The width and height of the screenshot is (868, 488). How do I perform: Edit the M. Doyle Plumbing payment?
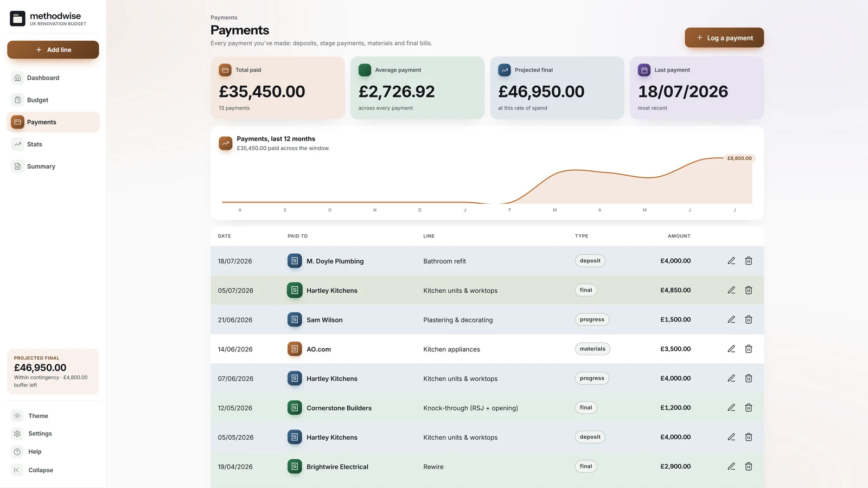tap(731, 261)
